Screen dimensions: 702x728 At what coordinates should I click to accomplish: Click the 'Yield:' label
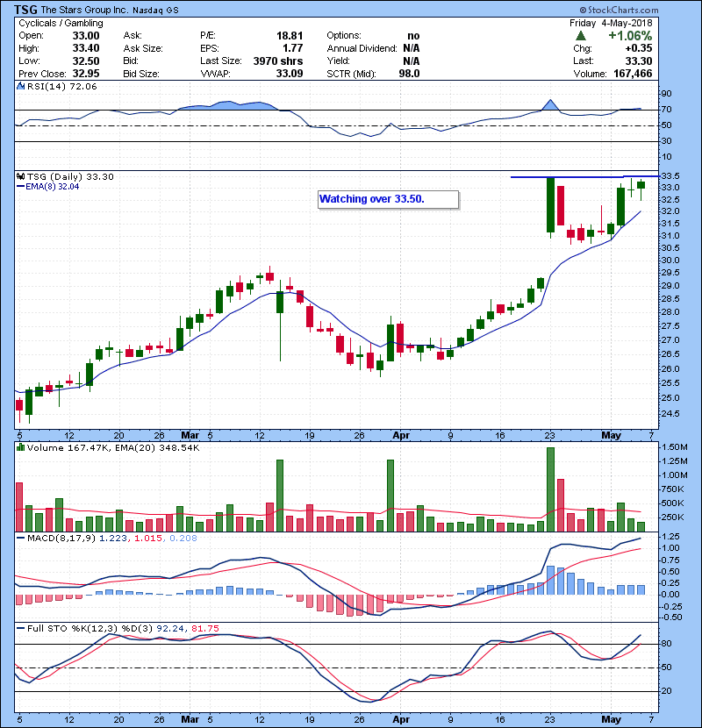[338, 61]
